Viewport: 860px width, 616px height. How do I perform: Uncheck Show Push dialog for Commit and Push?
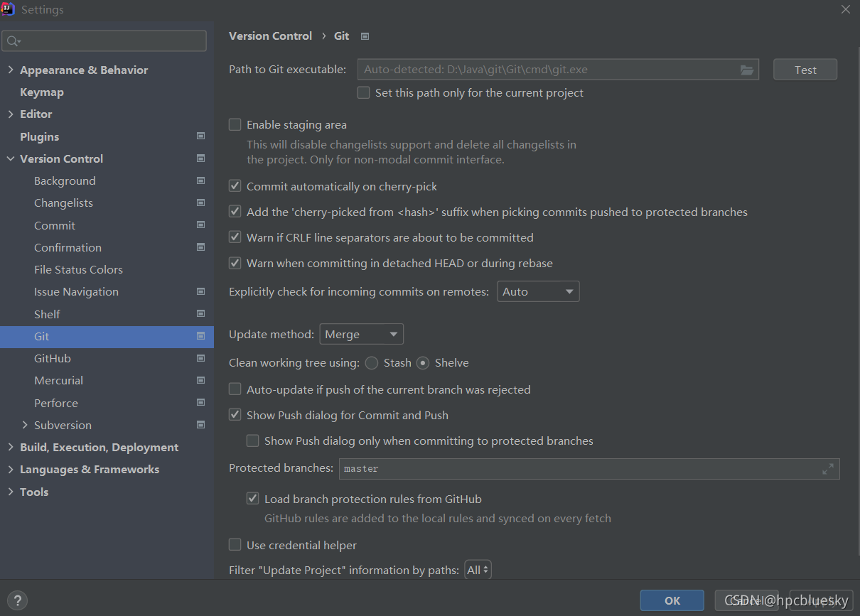pyautogui.click(x=235, y=415)
